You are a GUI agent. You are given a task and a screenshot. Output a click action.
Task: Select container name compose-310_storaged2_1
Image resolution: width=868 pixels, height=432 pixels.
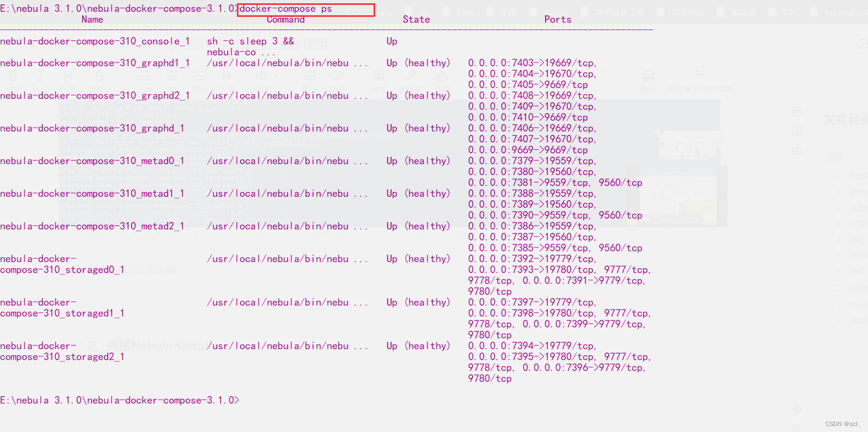62,357
